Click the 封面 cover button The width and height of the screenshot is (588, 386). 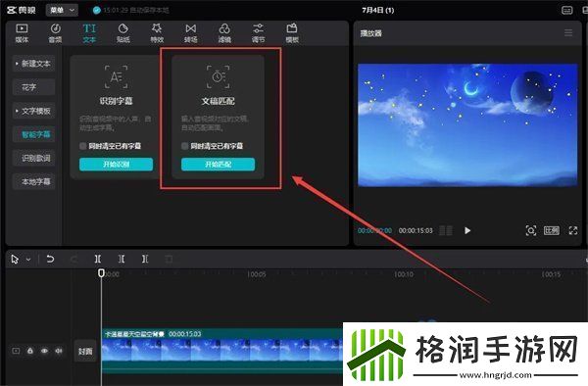[x=85, y=352]
